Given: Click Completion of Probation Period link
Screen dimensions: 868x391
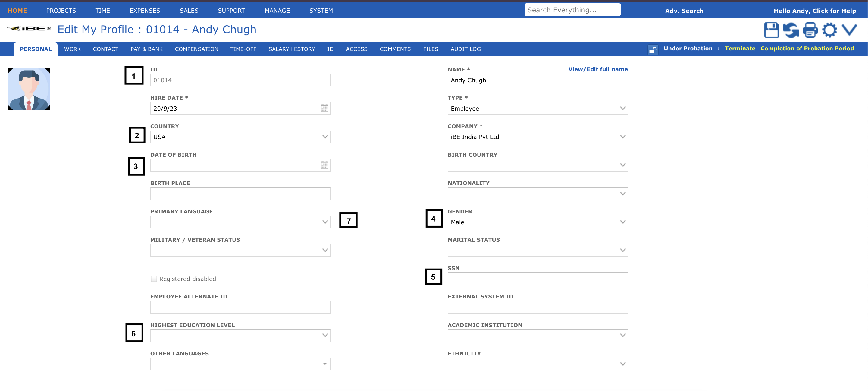Looking at the screenshot, I should 807,49.
